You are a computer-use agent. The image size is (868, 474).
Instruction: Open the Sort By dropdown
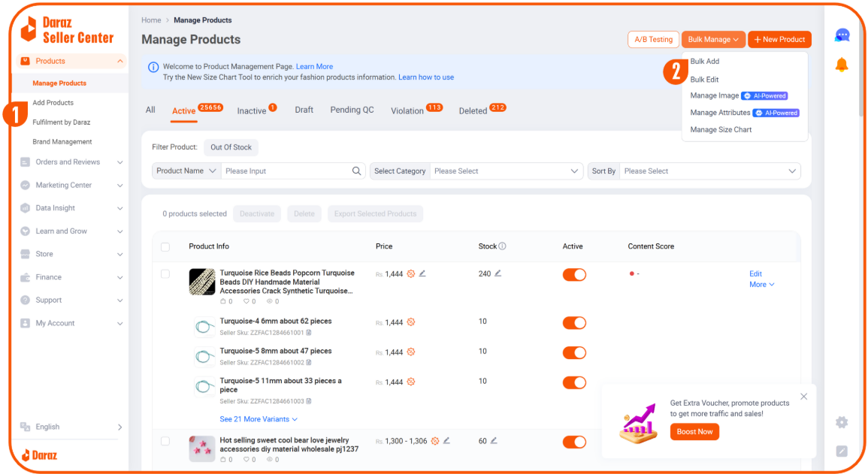[x=709, y=171]
